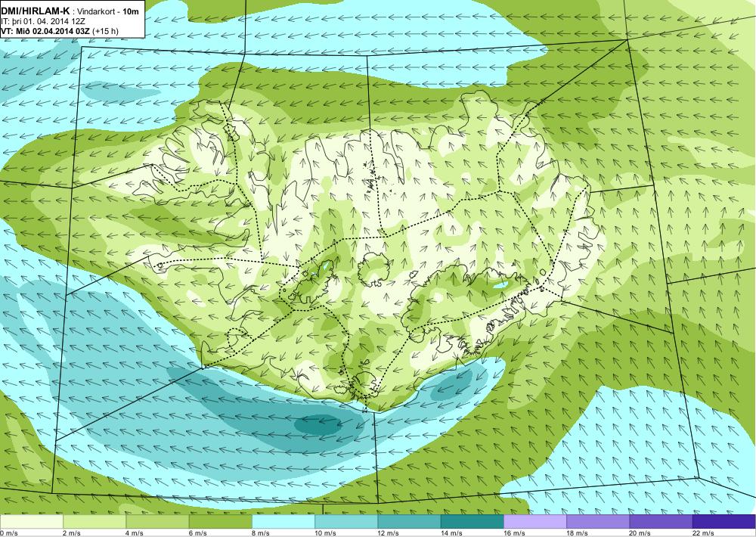The image size is (756, 537).
Task: Click the "6 m/s" legend label
Action: tap(197, 532)
